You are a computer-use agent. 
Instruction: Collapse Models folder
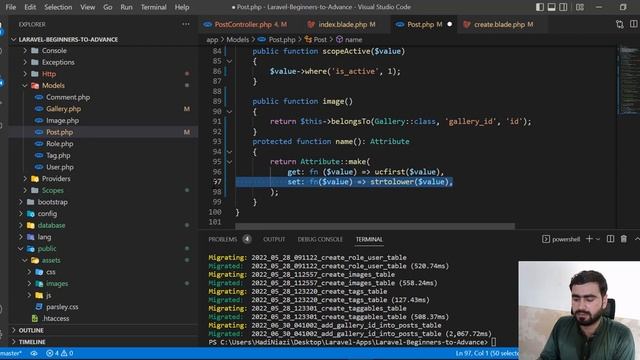point(53,86)
